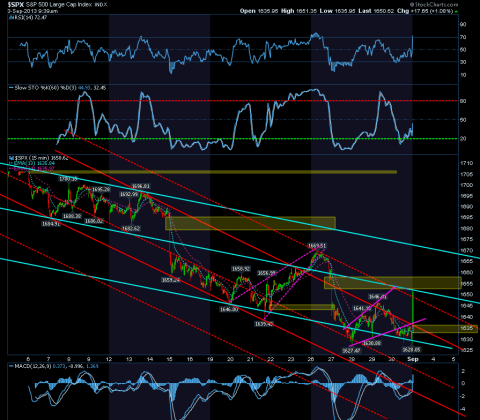Click the peak price label 1696.81
The image size is (480, 420).
coord(141,186)
